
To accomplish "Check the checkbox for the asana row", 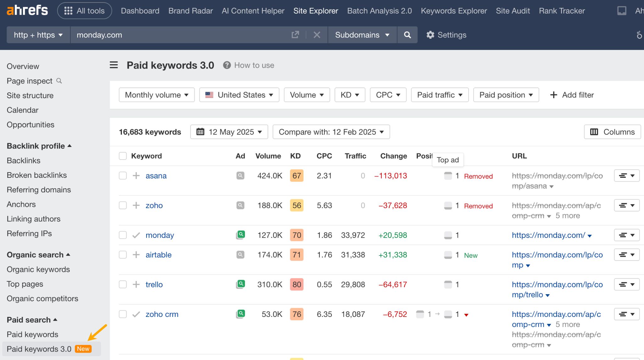I will [123, 176].
